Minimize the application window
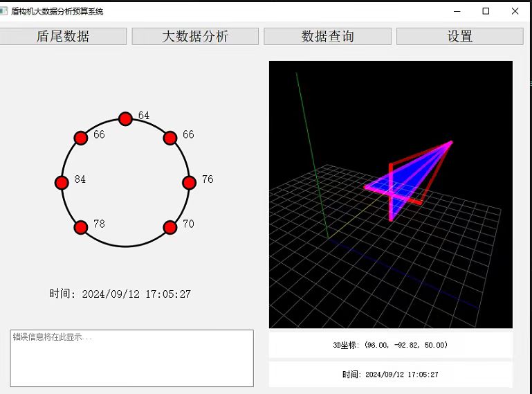532x394 pixels. pos(457,11)
